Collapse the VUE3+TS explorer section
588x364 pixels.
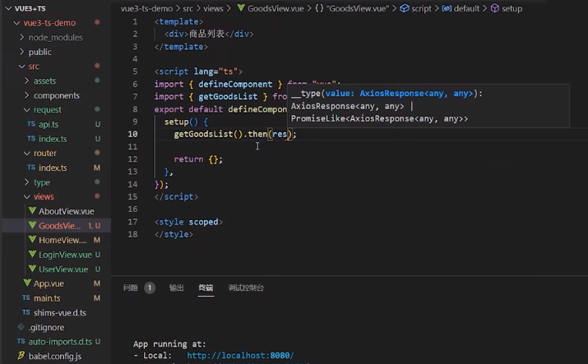(x=8, y=8)
